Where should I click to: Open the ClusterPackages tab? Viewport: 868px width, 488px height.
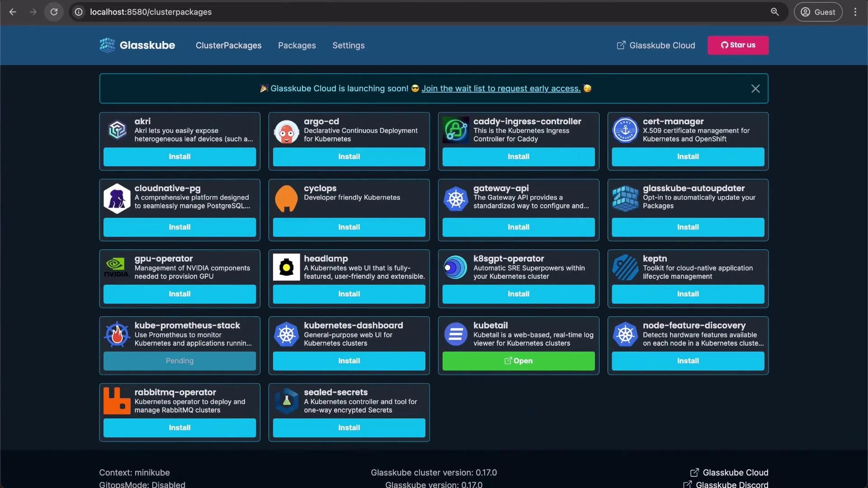tap(228, 45)
